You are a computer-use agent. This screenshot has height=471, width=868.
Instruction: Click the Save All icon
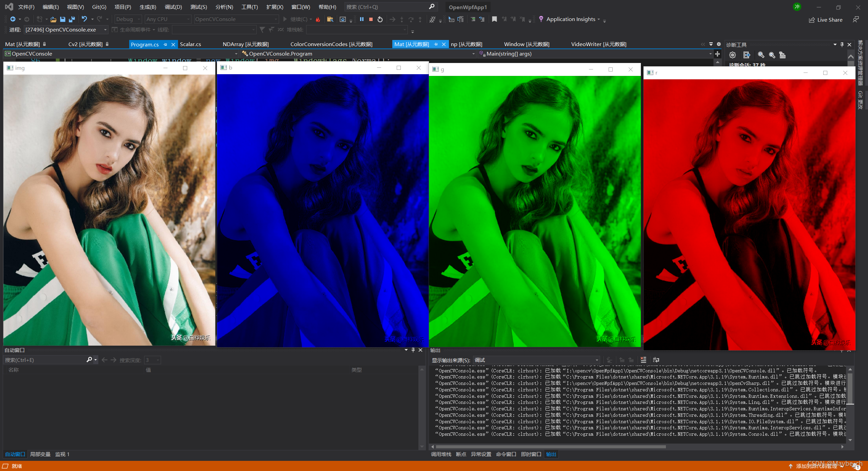[x=72, y=19]
